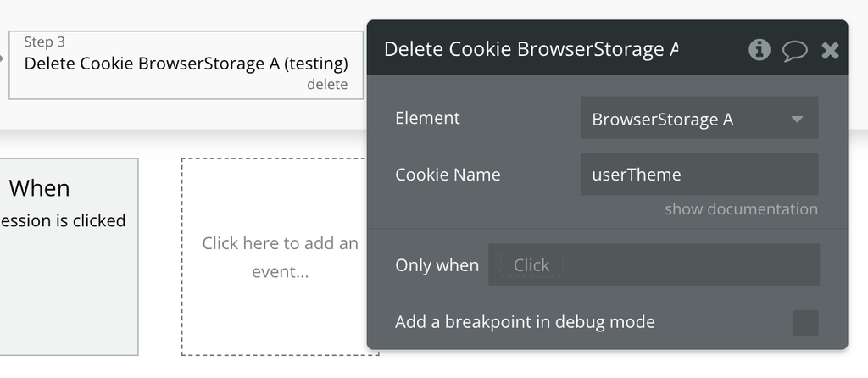Open the show documentation link

coord(741,209)
